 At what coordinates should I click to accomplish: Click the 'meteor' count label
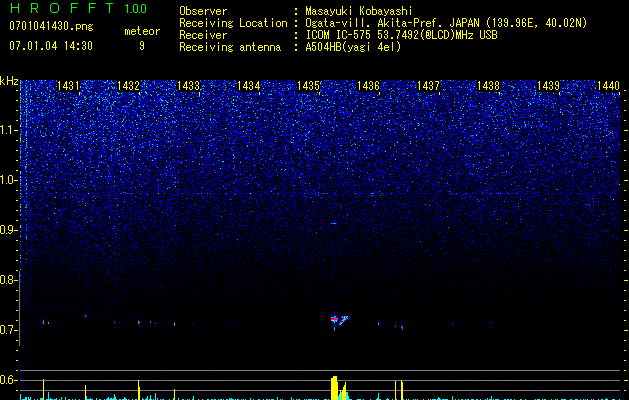pyautogui.click(x=142, y=31)
